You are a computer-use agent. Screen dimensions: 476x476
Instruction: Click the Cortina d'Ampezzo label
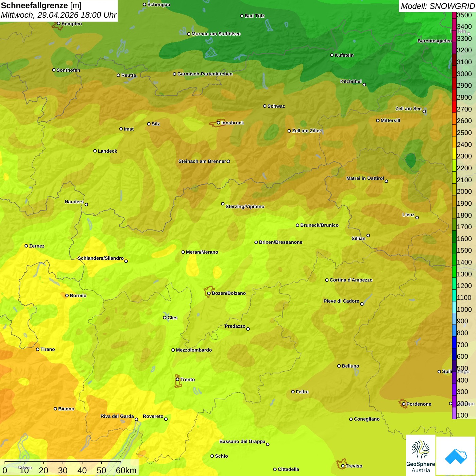pyautogui.click(x=351, y=280)
